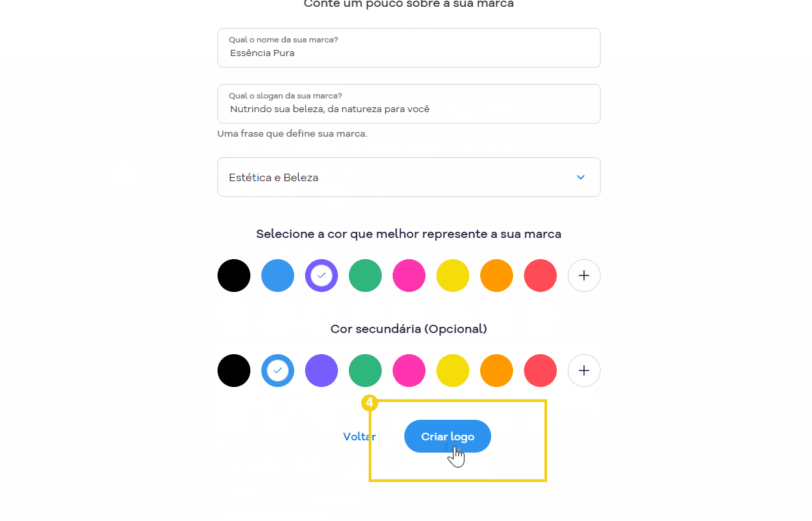
Task: Edit the brand name field Essência Pura
Action: [408, 48]
